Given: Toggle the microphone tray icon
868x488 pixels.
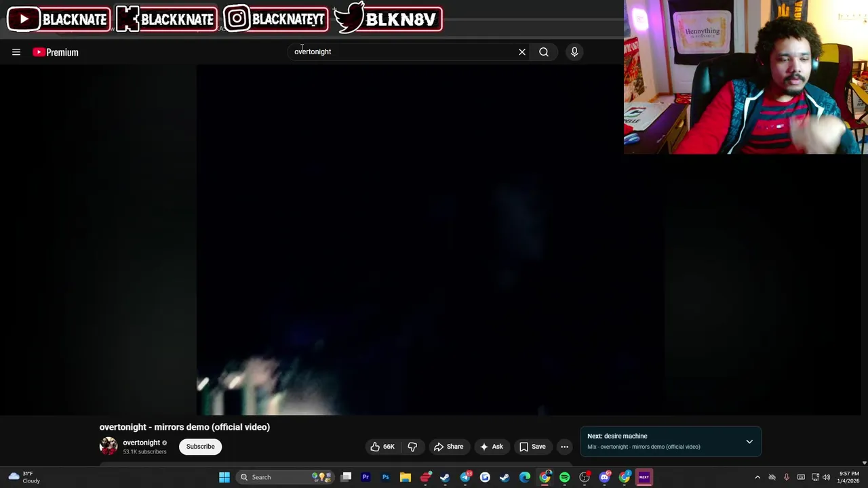Looking at the screenshot, I should tap(787, 477).
